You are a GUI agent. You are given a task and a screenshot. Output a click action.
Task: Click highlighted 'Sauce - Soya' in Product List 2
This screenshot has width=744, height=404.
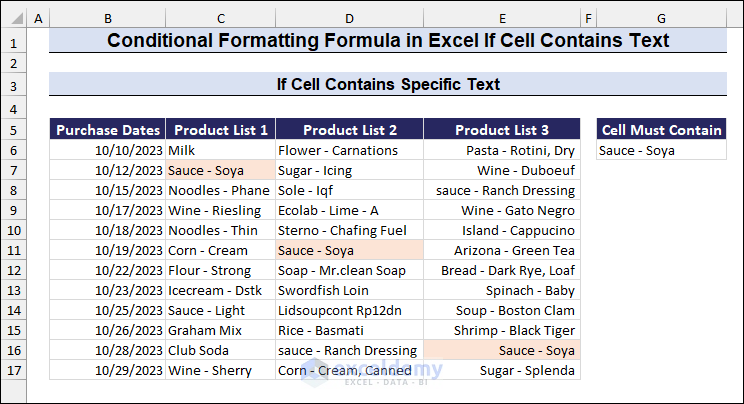[x=349, y=250]
